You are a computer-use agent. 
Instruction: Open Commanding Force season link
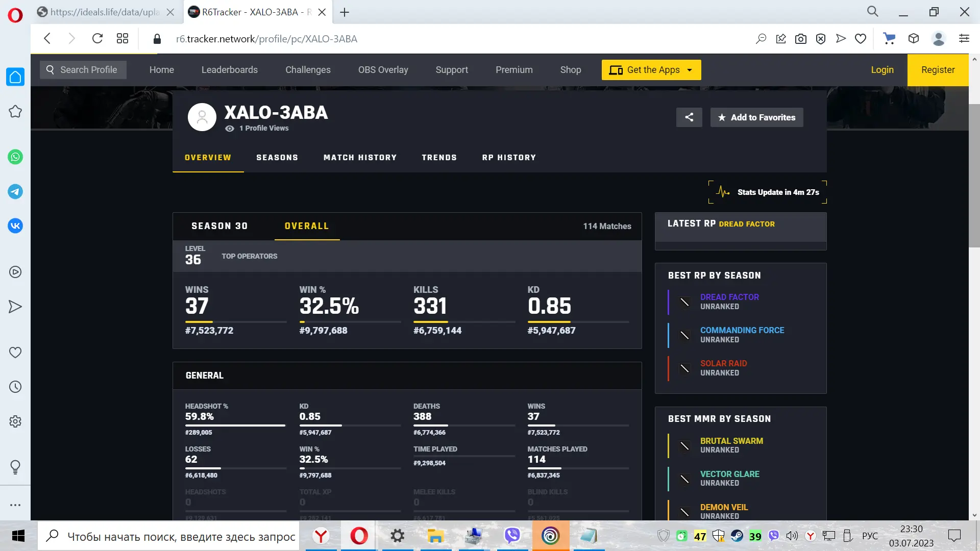click(742, 330)
